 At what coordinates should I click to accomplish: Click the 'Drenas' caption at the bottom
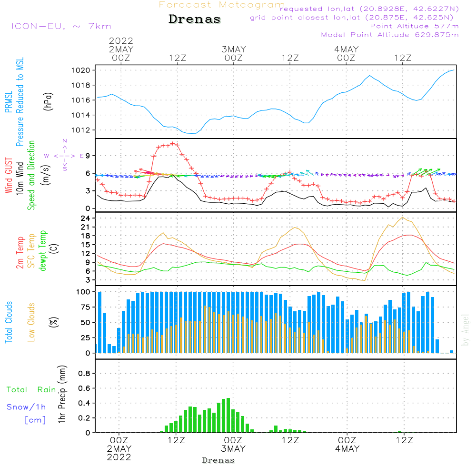pos(218,460)
